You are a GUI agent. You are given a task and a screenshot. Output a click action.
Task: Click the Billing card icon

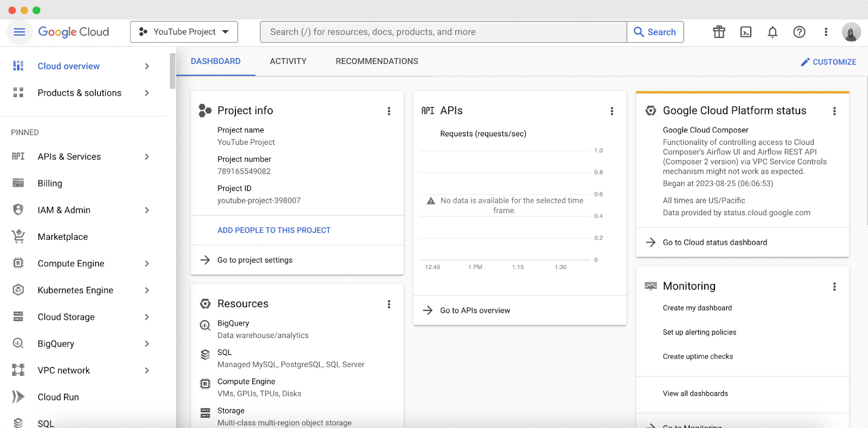pos(18,183)
